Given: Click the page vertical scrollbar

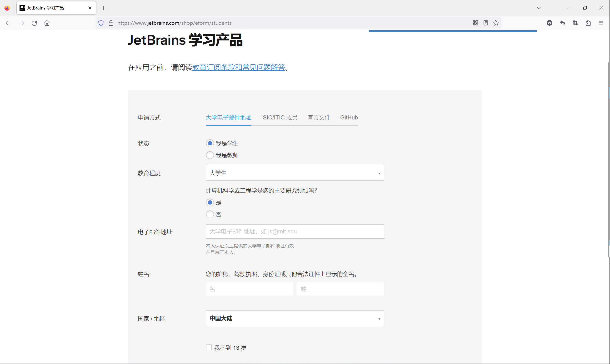Looking at the screenshot, I should tap(608, 159).
